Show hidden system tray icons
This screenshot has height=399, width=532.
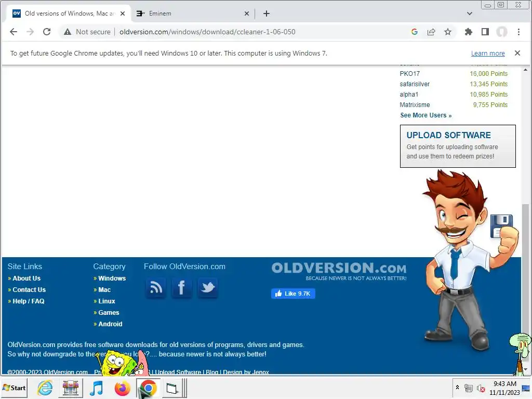457,388
